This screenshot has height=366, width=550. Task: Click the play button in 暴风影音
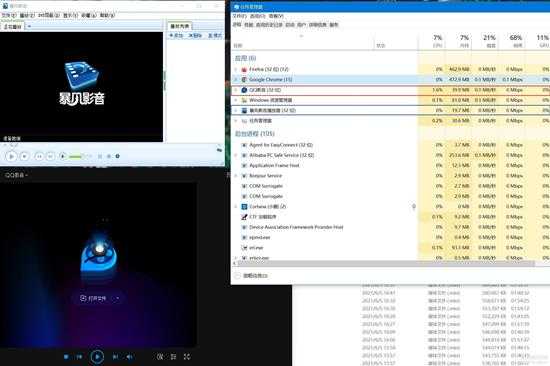pos(11,156)
